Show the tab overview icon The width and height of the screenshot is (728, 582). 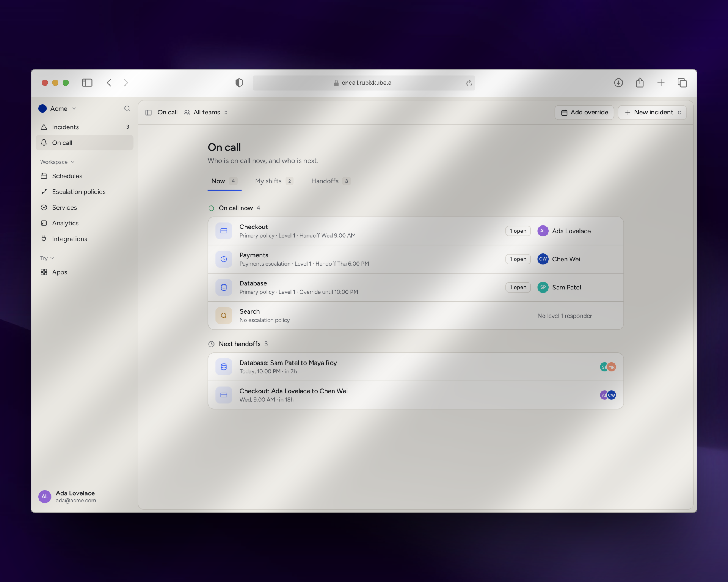(682, 83)
